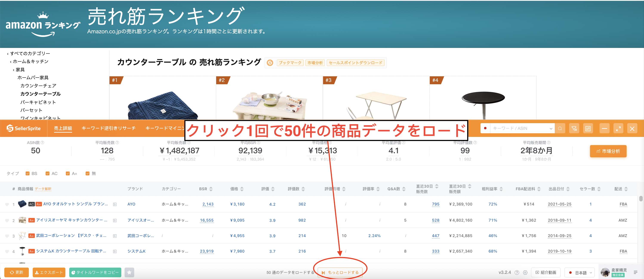Viewport: 644px width, 279px height.
Task: Click the 更新 refresh button
Action: click(16, 272)
